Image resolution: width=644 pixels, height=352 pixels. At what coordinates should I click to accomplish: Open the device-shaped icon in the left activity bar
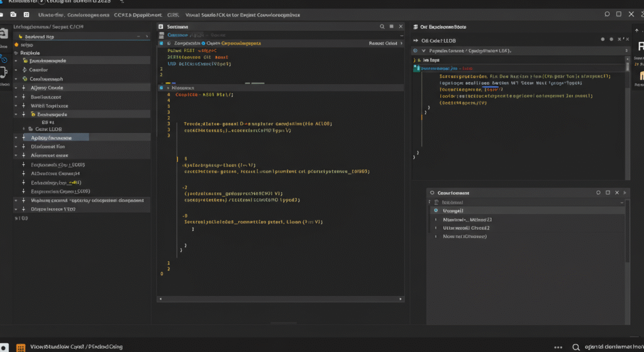(4, 73)
